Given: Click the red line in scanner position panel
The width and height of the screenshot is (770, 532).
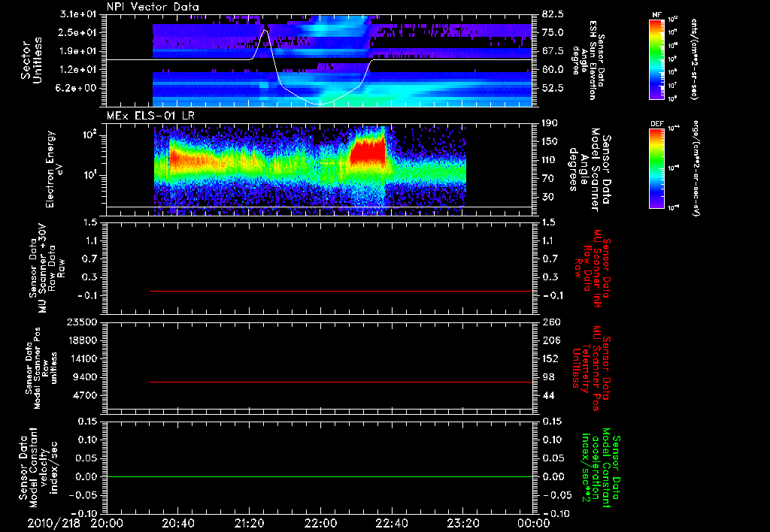Looking at the screenshot, I should pos(341,382).
